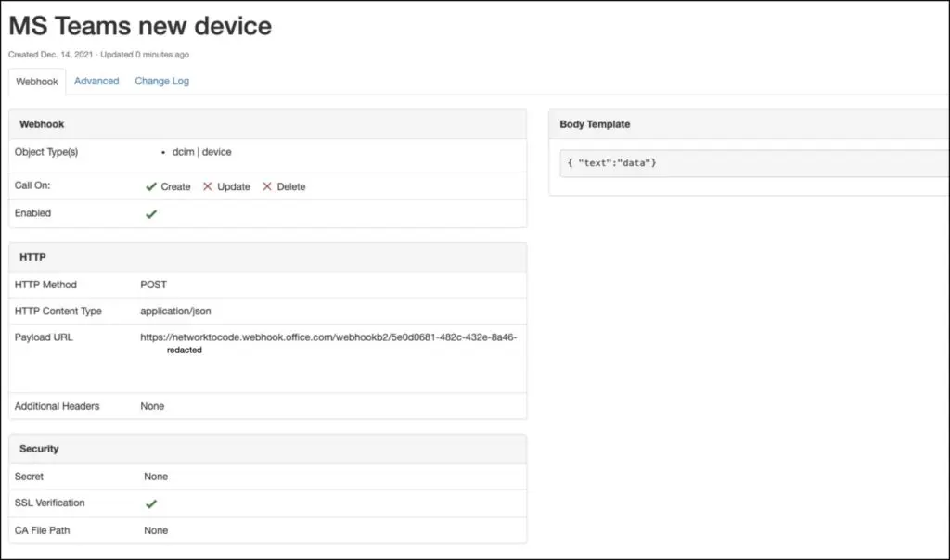
Task: Click the 'Object Type(s)' field label
Action: click(46, 152)
